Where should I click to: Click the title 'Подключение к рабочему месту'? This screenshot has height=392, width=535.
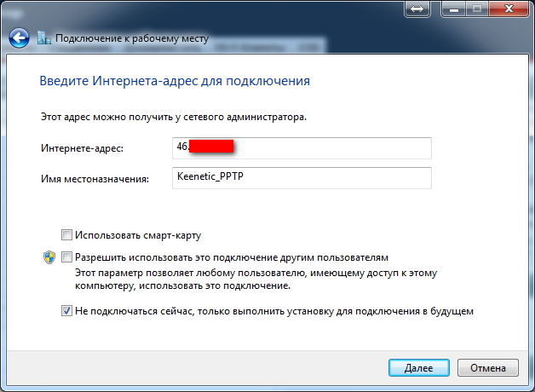pyautogui.click(x=132, y=38)
